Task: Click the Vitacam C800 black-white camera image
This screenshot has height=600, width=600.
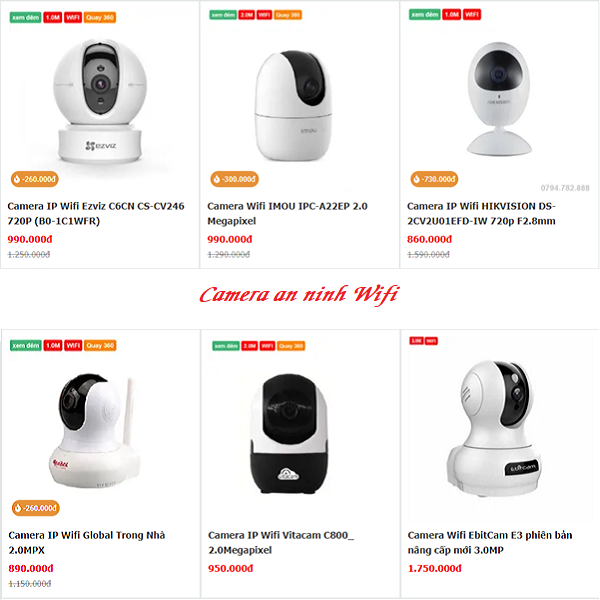Action: 289,434
